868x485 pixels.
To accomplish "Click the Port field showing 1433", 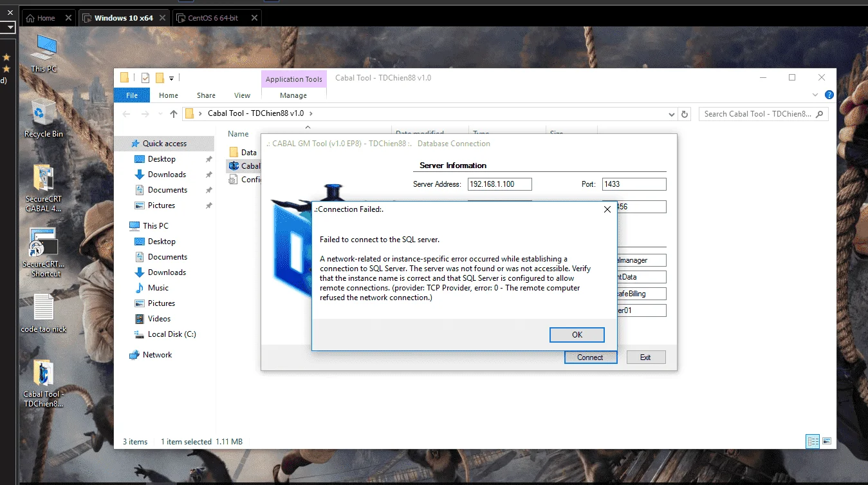I will click(x=634, y=184).
